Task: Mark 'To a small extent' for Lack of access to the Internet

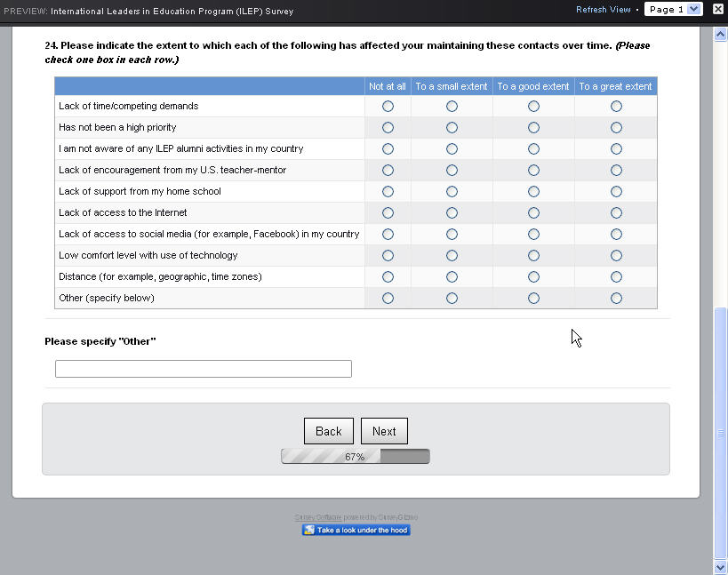Action: [x=452, y=213]
